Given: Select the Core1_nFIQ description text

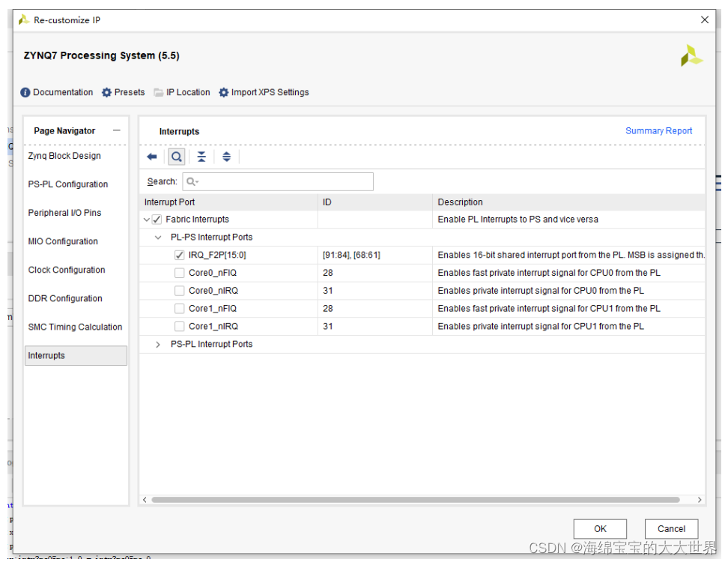Looking at the screenshot, I should point(549,309).
